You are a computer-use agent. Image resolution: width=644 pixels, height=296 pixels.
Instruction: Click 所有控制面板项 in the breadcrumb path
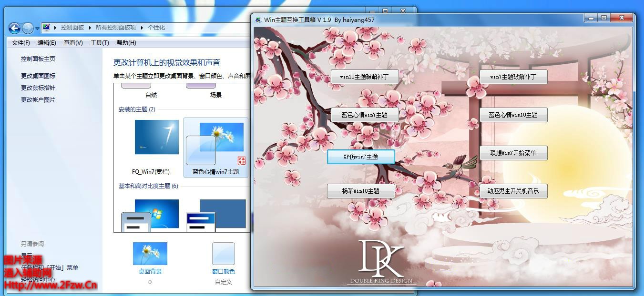pos(116,28)
